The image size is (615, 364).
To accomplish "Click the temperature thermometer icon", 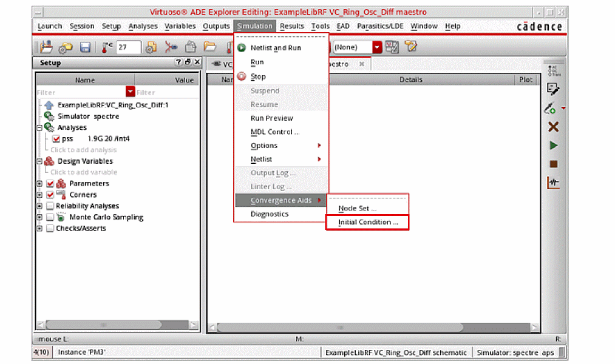I will tap(107, 47).
